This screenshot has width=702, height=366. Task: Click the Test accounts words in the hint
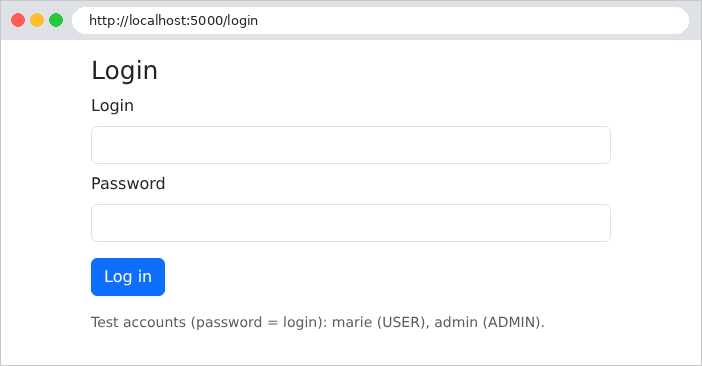[x=138, y=322]
